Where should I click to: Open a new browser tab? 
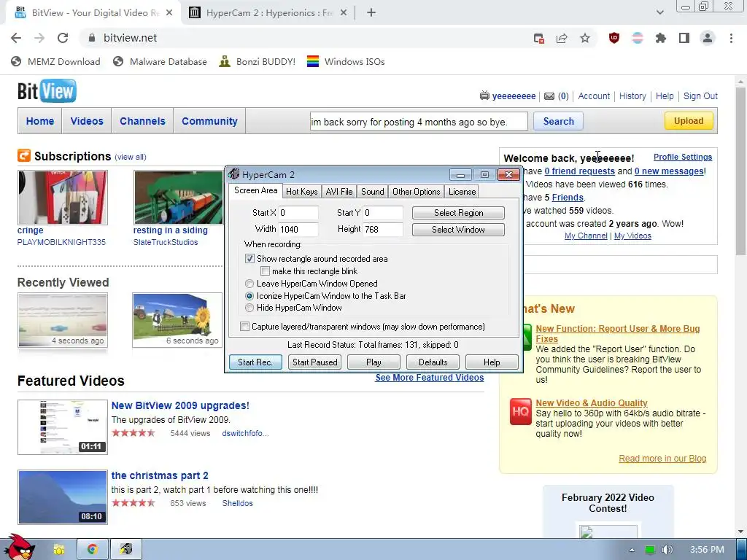pos(371,13)
